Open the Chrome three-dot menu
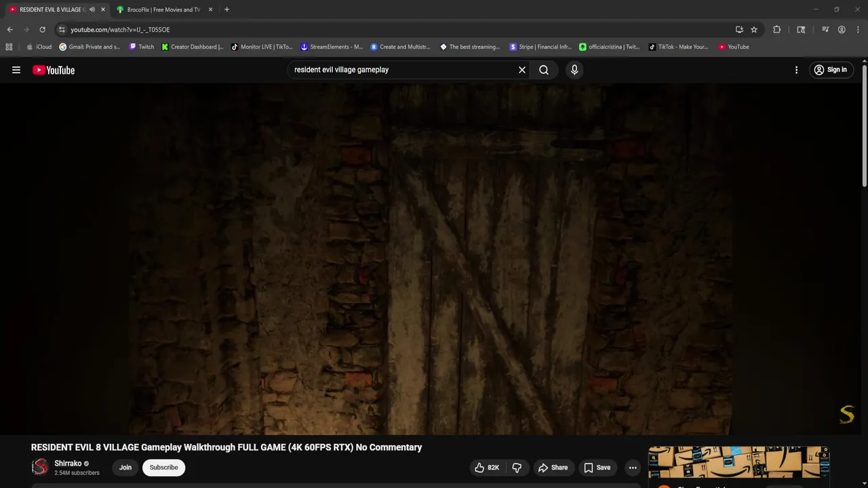Screen dimensions: 868x488 (x=859, y=30)
